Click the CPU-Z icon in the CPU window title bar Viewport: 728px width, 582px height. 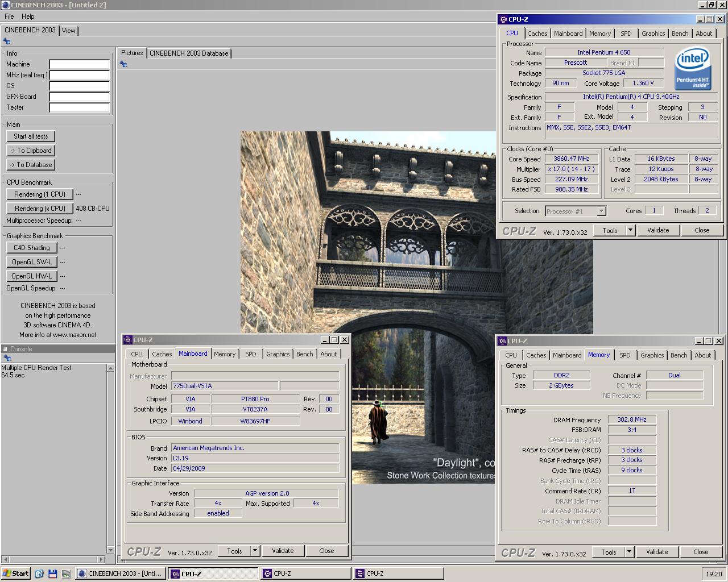coord(503,19)
